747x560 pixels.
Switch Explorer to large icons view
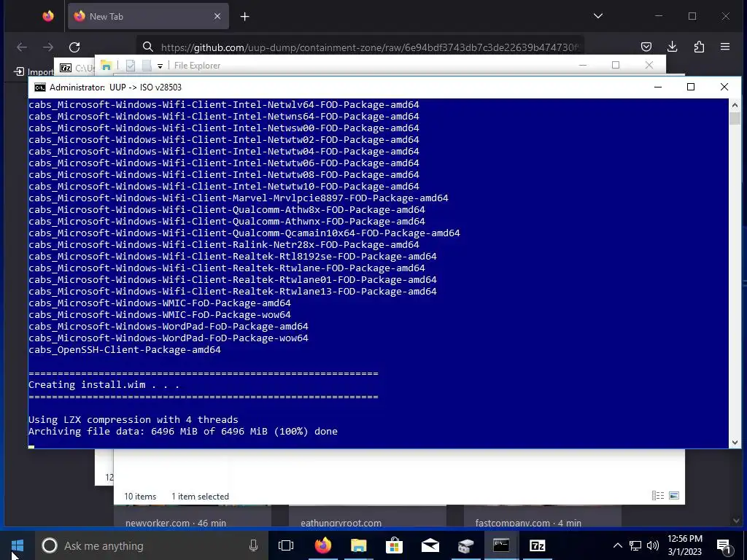coord(673,496)
